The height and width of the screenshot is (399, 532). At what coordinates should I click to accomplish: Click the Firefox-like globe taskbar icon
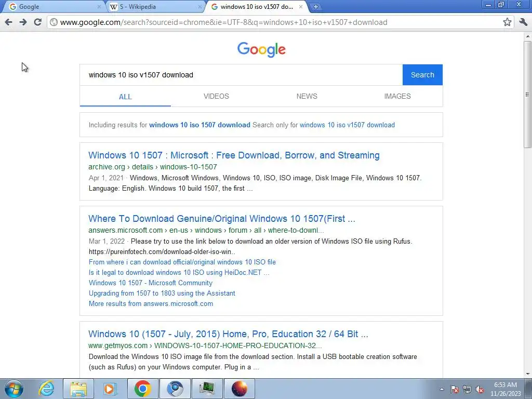pyautogui.click(x=239, y=389)
